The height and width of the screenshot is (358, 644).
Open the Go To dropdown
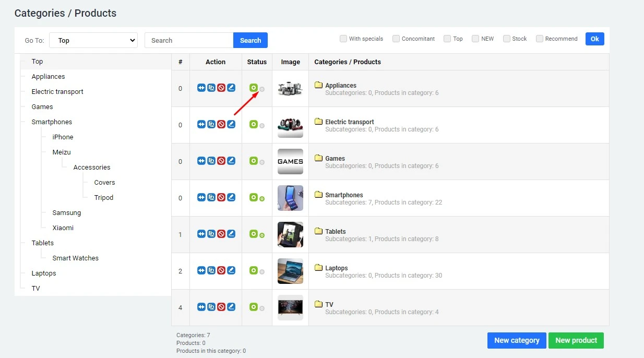(x=93, y=40)
